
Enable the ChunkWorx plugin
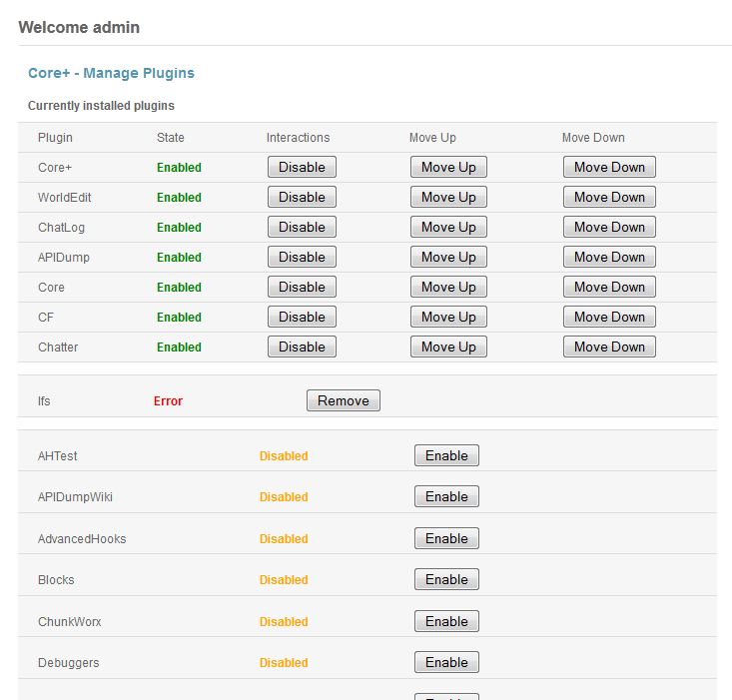pos(446,621)
